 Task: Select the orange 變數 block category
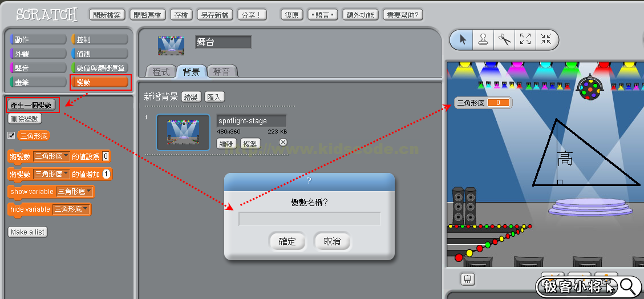point(100,83)
